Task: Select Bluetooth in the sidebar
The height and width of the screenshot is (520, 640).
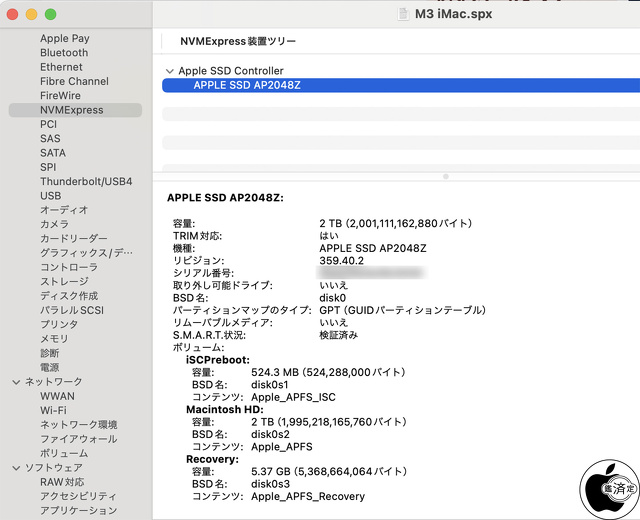Action: [64, 53]
